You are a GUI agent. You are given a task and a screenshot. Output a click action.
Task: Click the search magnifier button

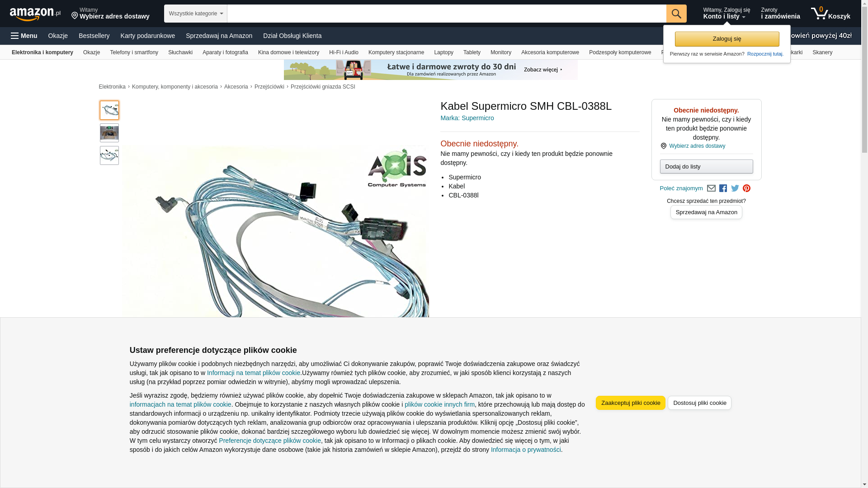(676, 14)
